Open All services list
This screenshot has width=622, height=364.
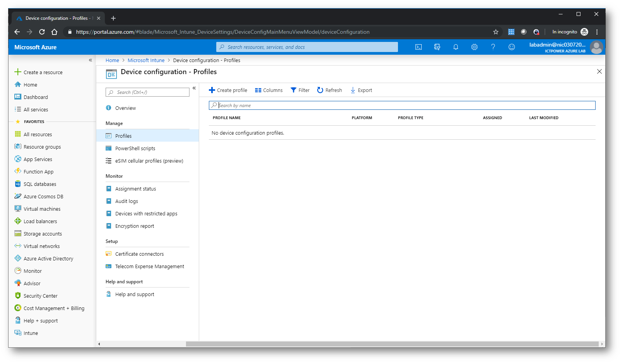tap(36, 109)
